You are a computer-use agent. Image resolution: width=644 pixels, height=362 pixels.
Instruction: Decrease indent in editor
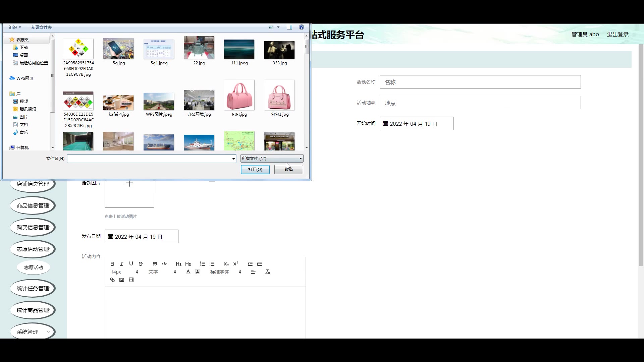coord(250,264)
